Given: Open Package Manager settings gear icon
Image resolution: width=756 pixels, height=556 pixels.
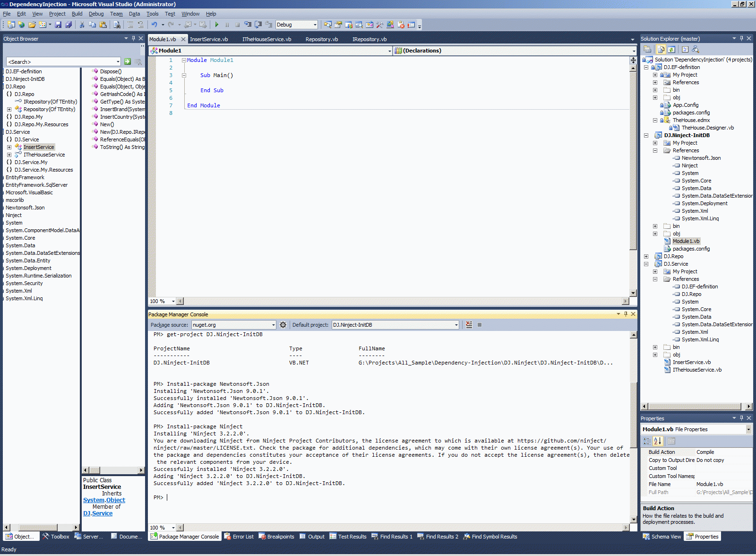Looking at the screenshot, I should 283,325.
